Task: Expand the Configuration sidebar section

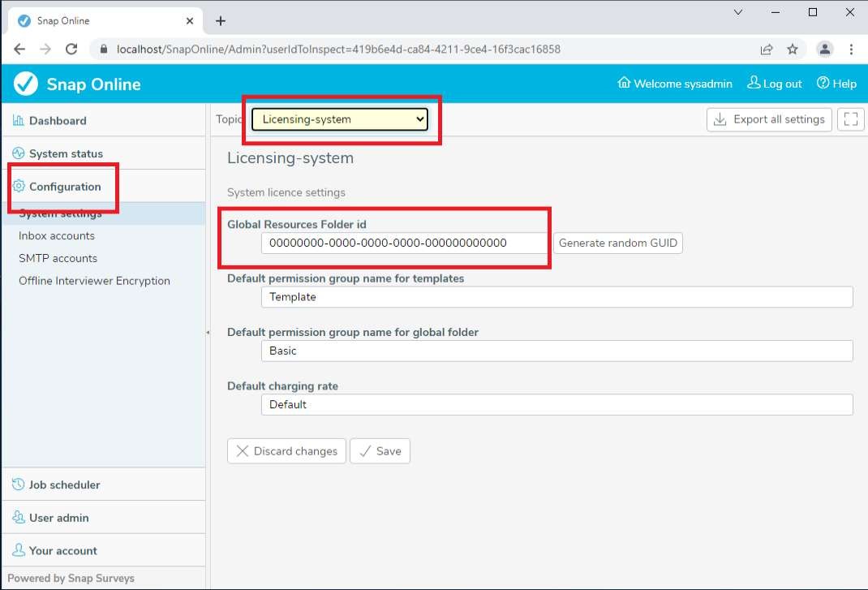Action: click(65, 187)
